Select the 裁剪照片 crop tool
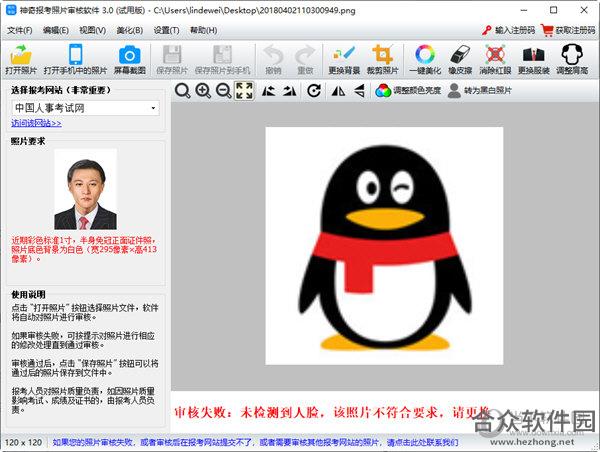This screenshot has height=452, width=600. tap(383, 59)
